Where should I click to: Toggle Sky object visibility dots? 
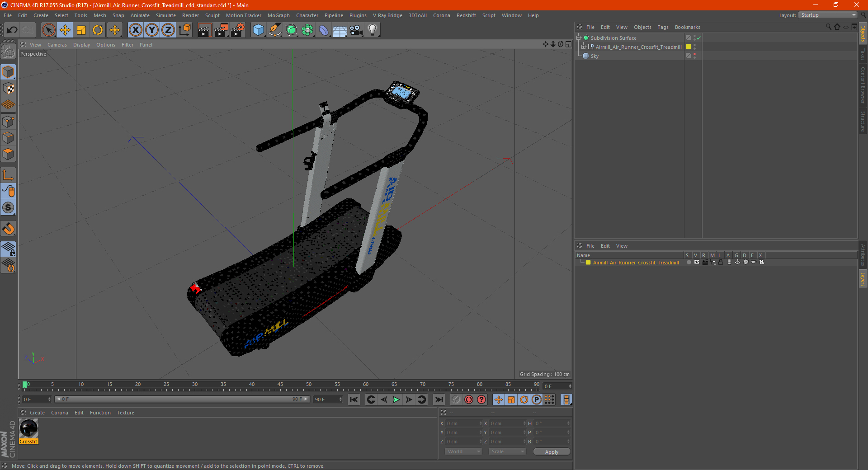pyautogui.click(x=695, y=56)
